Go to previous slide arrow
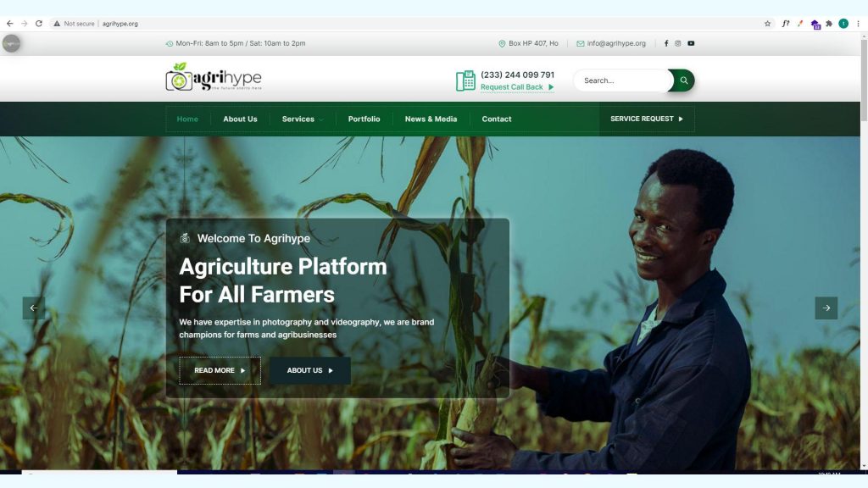868x488 pixels. tap(34, 308)
